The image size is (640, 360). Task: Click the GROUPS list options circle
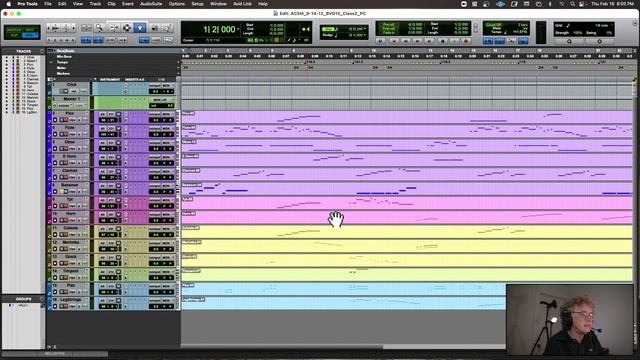click(x=42, y=299)
